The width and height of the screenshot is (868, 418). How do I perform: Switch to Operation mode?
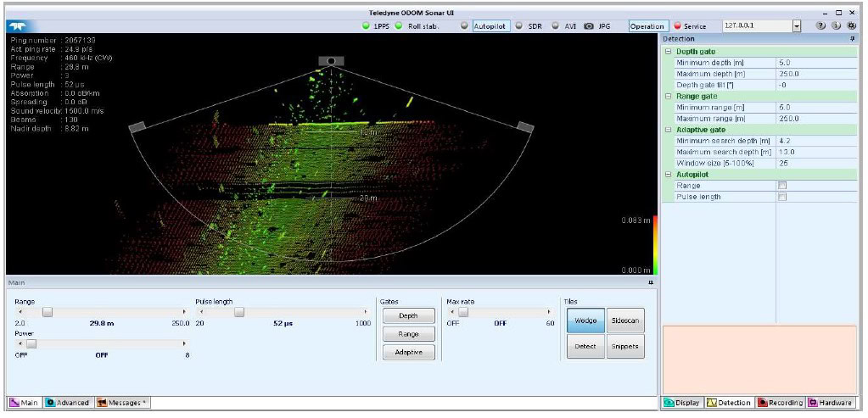point(647,26)
